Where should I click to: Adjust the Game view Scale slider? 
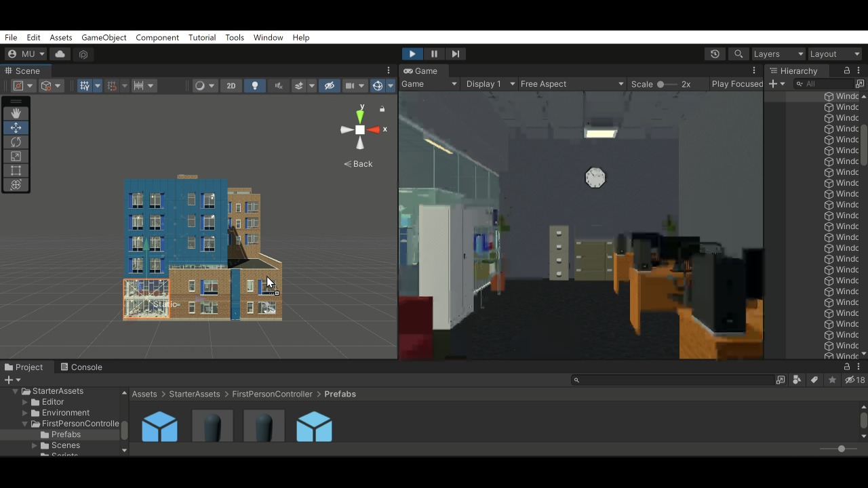click(x=666, y=84)
